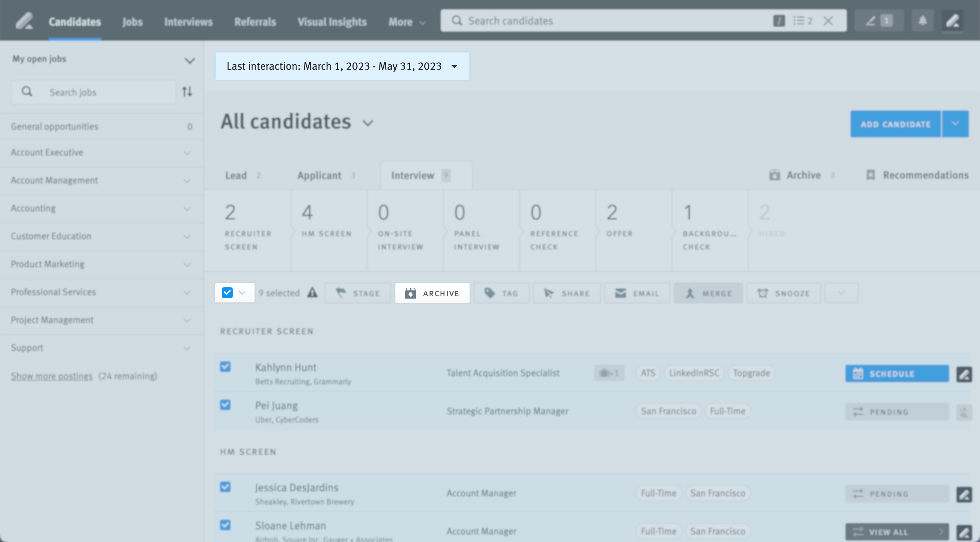Switch to the Applicant tab
The height and width of the screenshot is (542, 980).
pos(320,175)
